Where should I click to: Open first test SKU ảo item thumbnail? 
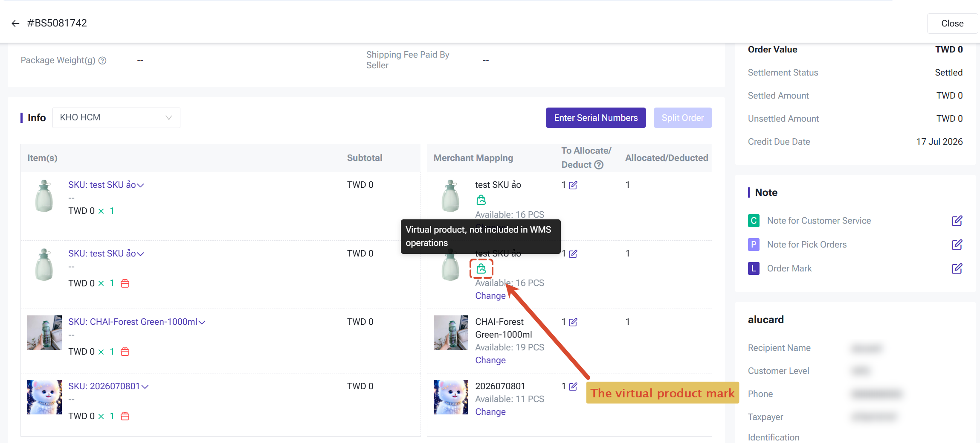44,196
